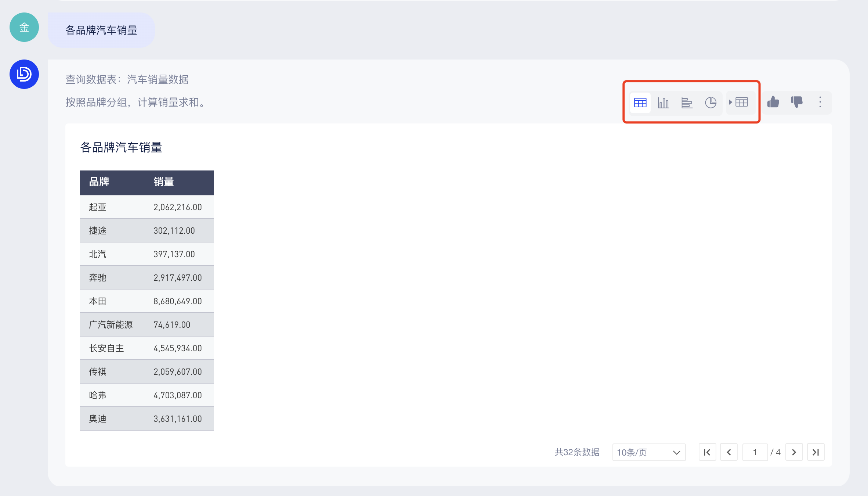Switch to pie chart view
This screenshot has height=496, width=868.
710,103
